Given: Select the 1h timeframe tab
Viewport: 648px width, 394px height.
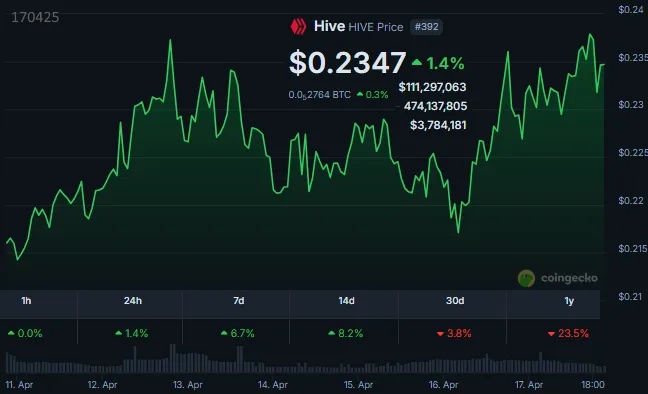Looking at the screenshot, I should 26,301.
